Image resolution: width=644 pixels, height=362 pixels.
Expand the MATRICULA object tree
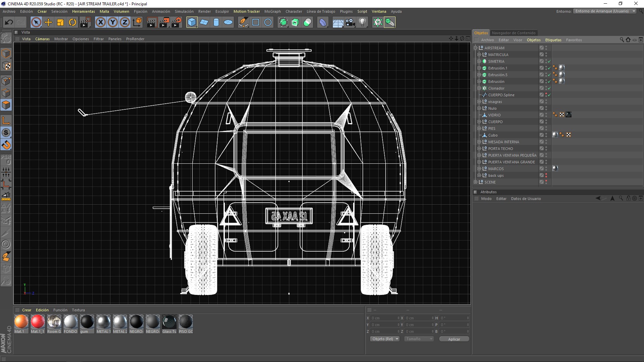[x=479, y=55]
